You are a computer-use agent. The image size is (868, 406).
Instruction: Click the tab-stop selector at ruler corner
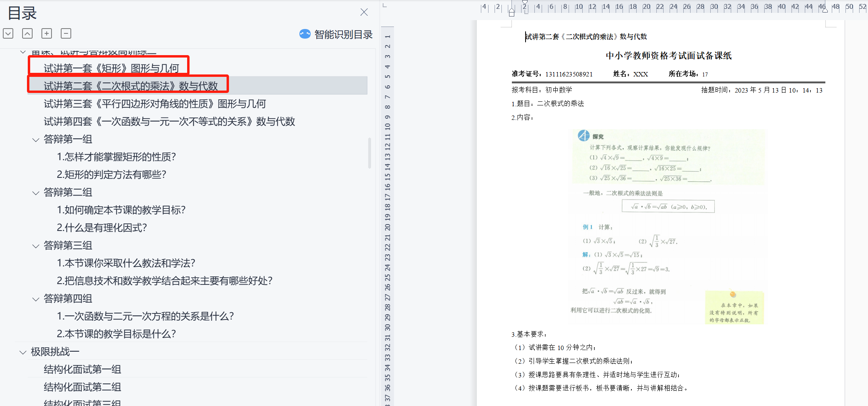[x=385, y=6]
